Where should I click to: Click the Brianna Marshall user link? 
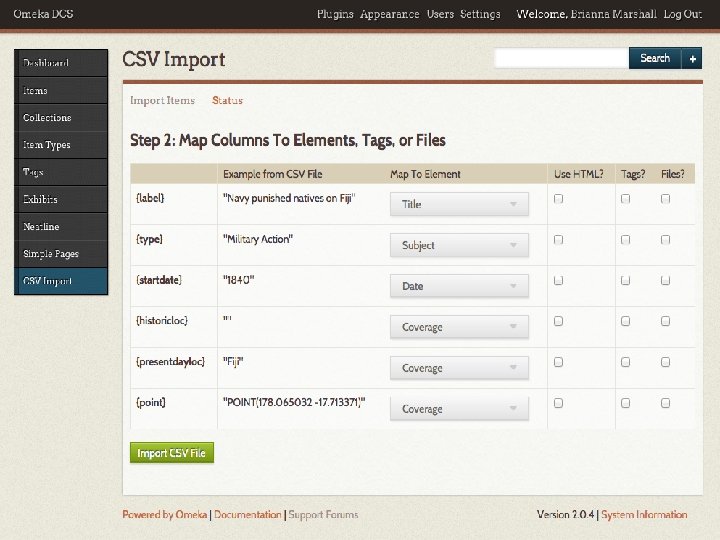pos(614,14)
